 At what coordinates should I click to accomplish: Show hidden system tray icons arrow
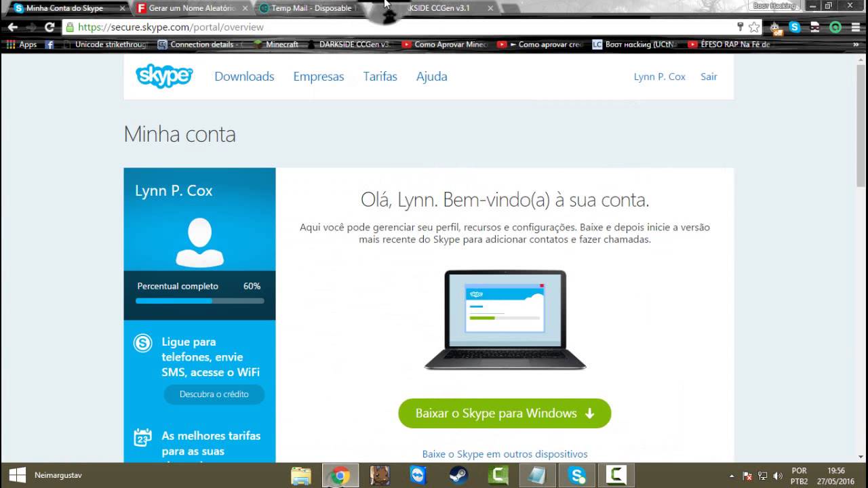[x=732, y=476]
